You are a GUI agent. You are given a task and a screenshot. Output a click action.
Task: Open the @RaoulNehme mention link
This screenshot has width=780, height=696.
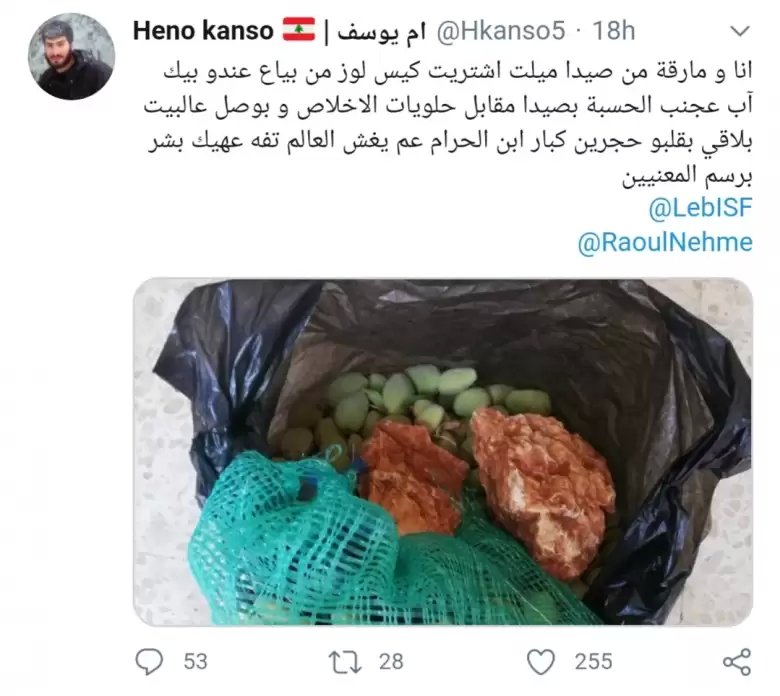click(x=665, y=243)
